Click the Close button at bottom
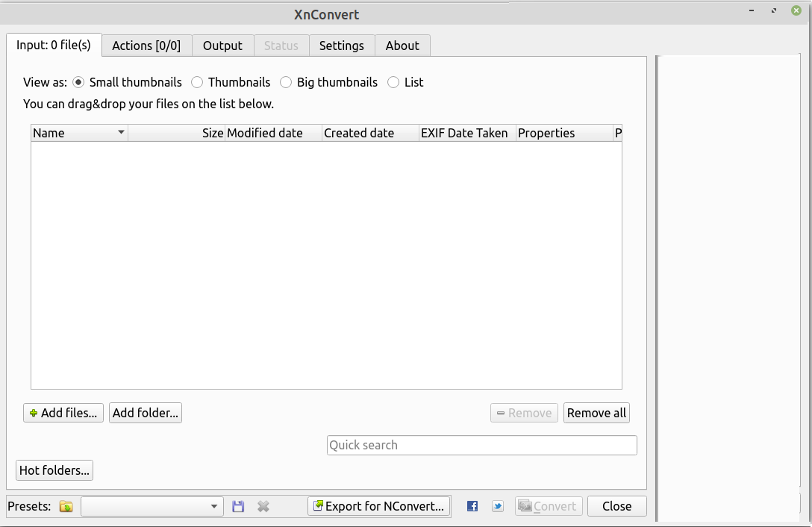This screenshot has width=812, height=527. tap(616, 506)
